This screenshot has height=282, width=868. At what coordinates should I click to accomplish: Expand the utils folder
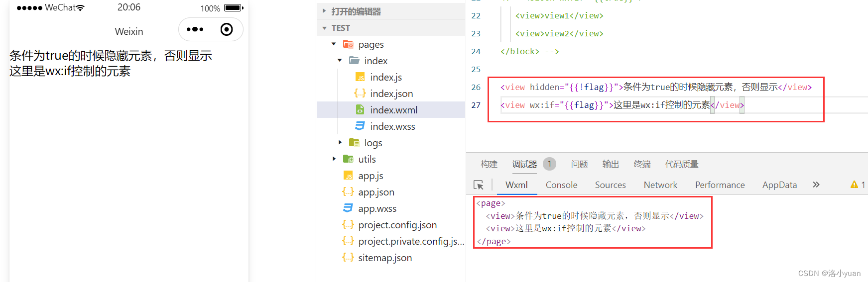click(334, 159)
